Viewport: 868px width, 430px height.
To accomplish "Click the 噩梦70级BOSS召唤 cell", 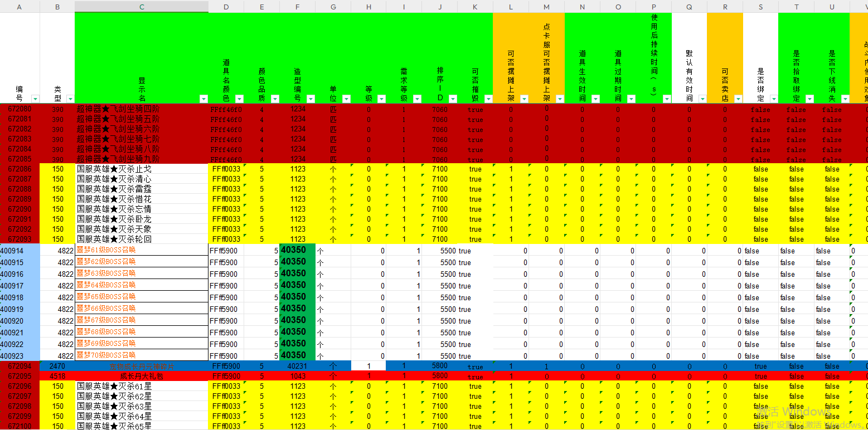I will point(142,355).
